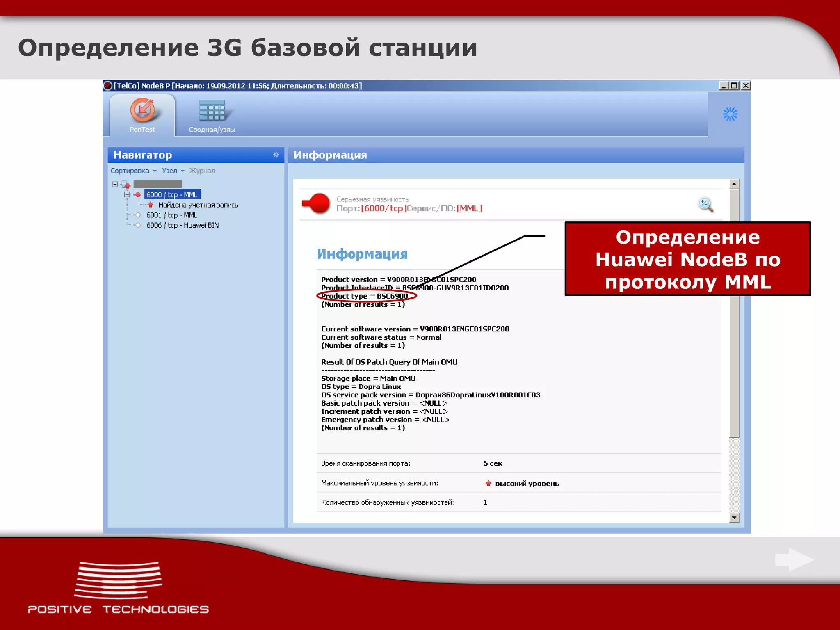Click the OS type = Dopra Linux line
The height and width of the screenshot is (630, 840).
[361, 386]
